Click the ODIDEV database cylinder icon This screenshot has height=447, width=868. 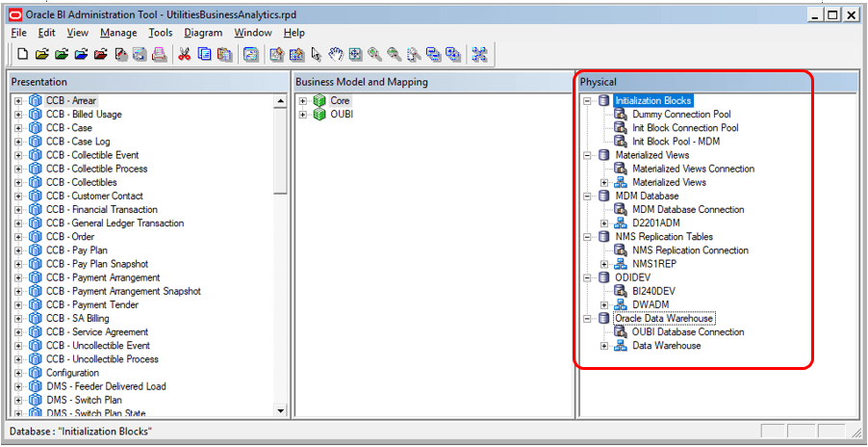[x=604, y=277]
